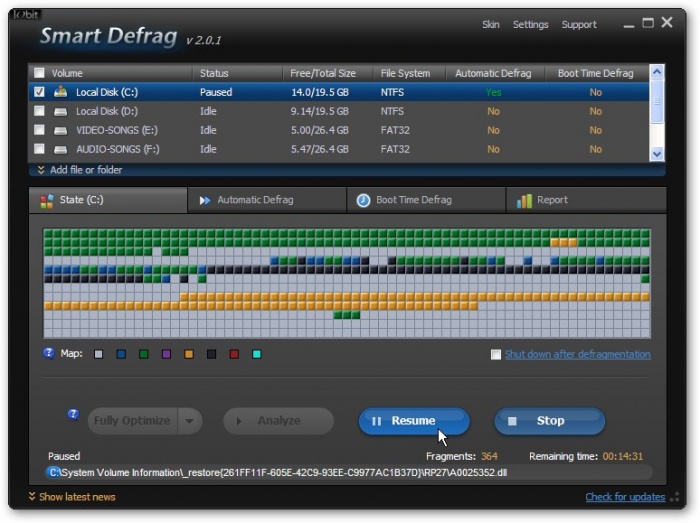Click the green map legend swatch

[x=144, y=354]
